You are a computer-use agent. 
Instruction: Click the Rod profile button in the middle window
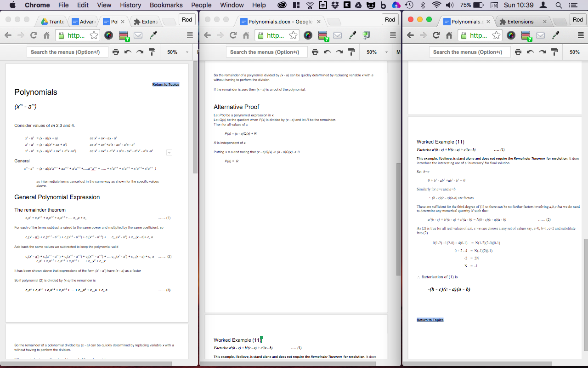[390, 19]
